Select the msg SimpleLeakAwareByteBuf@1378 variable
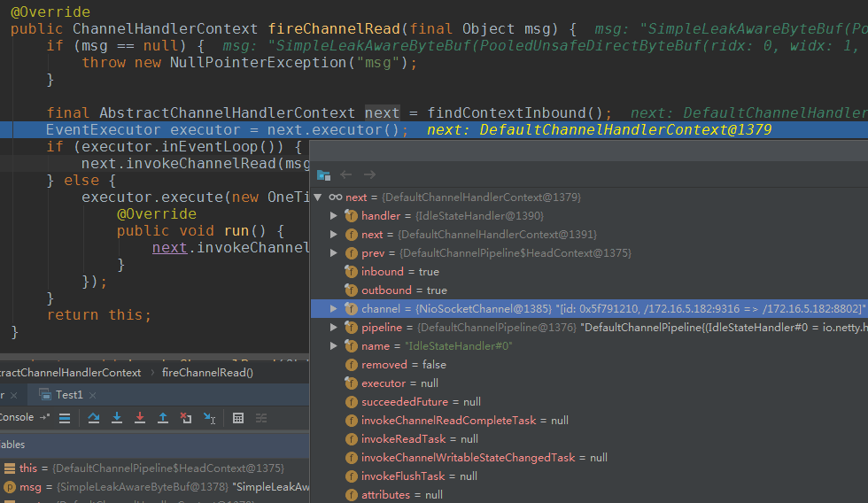The height and width of the screenshot is (503, 868). pos(154,487)
